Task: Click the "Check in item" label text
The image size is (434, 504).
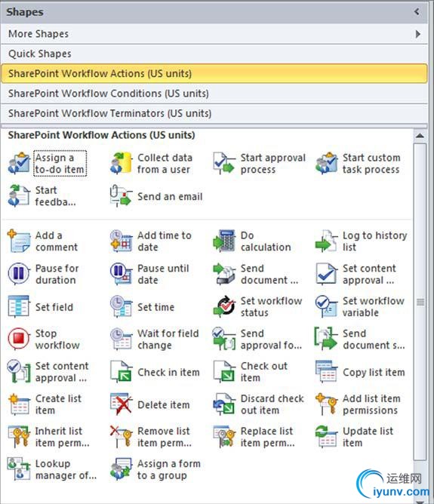Action: point(168,372)
